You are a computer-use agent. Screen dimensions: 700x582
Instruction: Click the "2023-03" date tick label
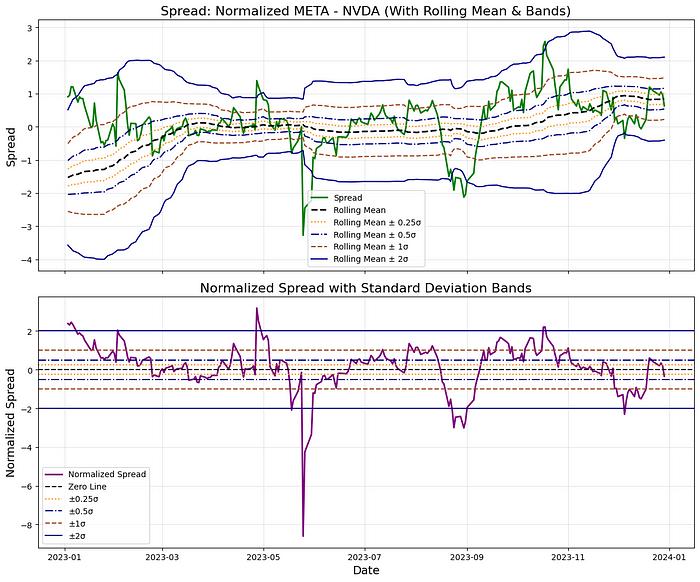tap(162, 557)
